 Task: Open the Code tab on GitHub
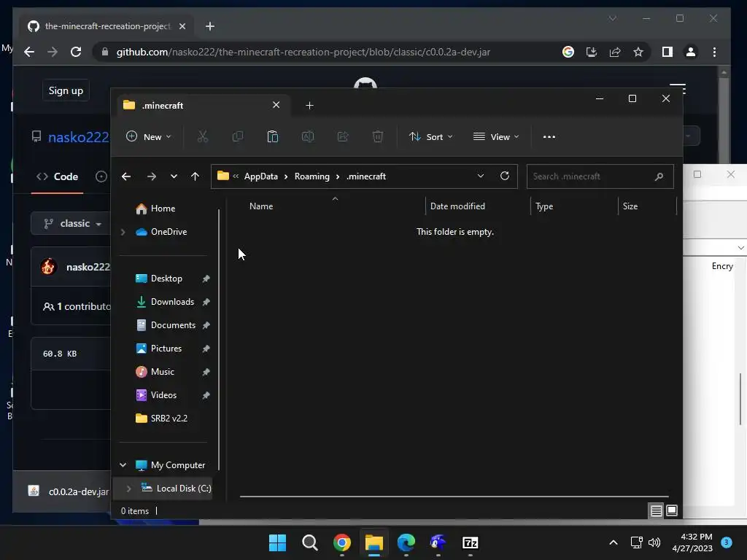point(57,176)
